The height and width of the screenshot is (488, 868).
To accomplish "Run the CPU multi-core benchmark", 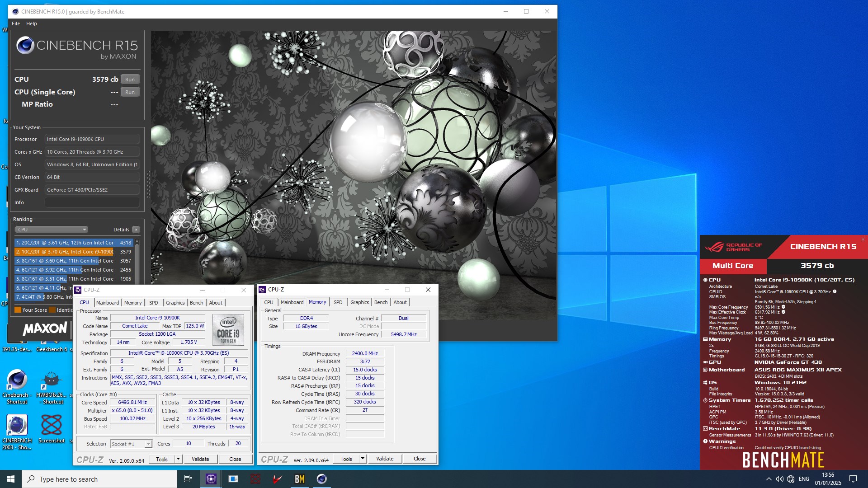I will (130, 80).
